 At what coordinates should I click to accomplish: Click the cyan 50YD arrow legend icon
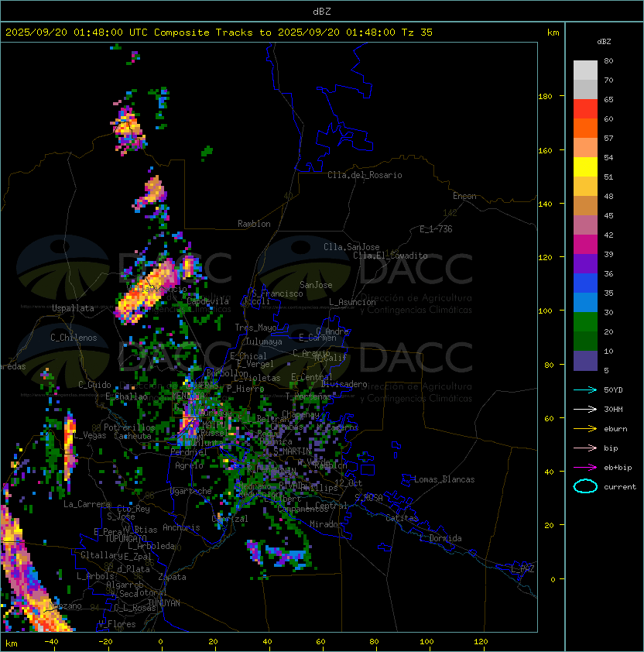[585, 390]
